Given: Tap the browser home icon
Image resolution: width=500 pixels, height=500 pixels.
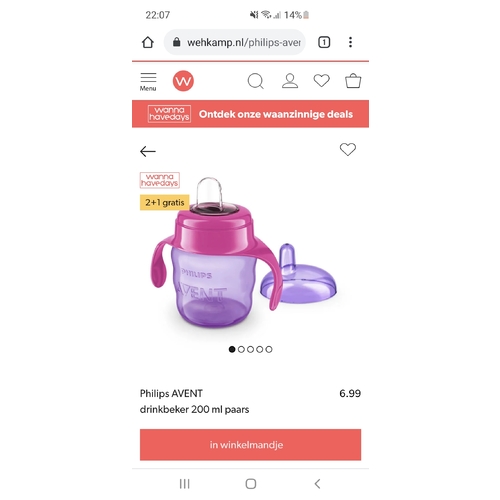Looking at the screenshot, I should click(148, 42).
